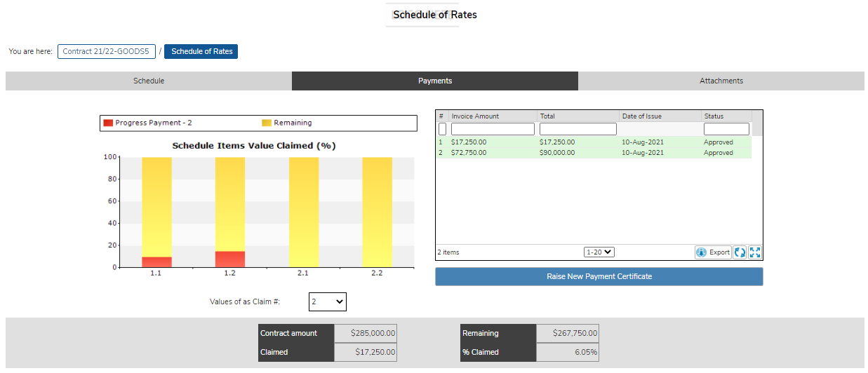The width and height of the screenshot is (868, 373).
Task: Click the 10-Aug-2021 date in row 2
Action: click(x=642, y=152)
